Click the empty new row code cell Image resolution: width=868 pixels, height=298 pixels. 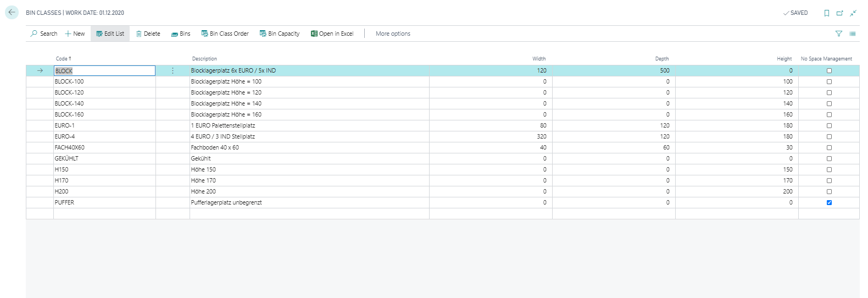(x=104, y=213)
